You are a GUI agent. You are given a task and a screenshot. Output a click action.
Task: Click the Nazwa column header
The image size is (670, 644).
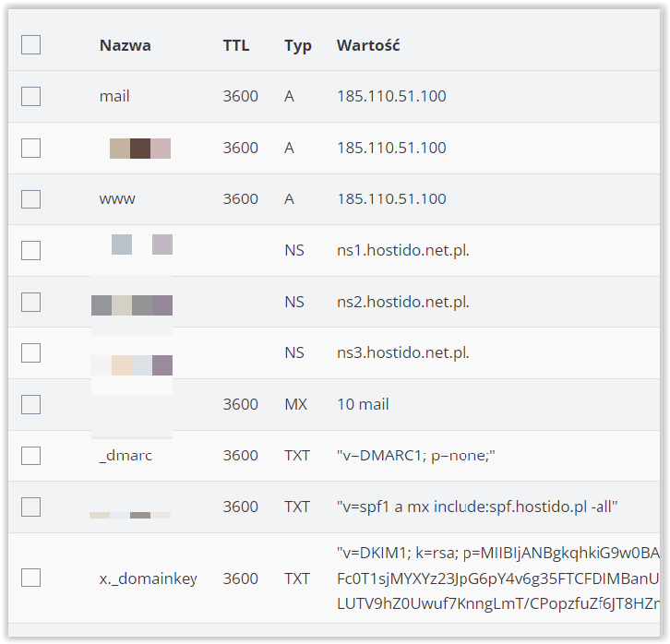point(126,45)
